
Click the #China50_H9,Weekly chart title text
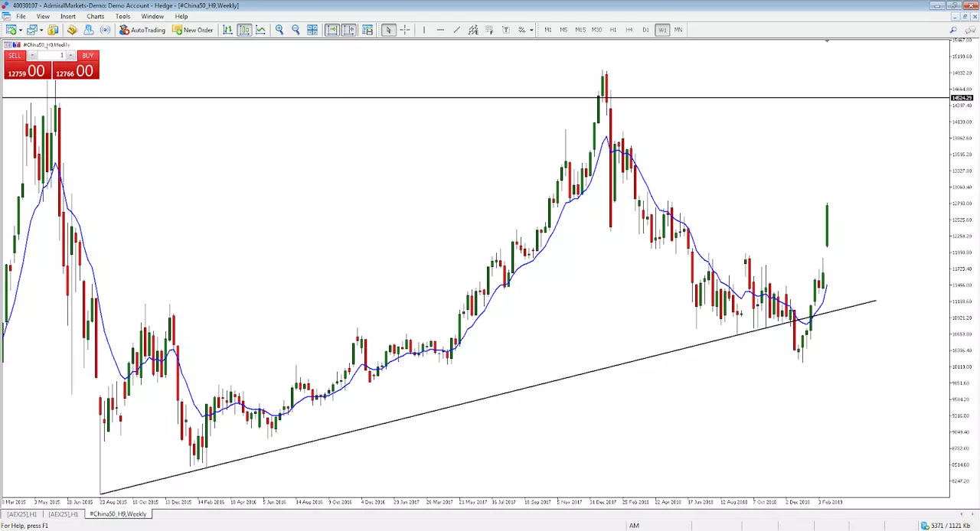pyautogui.click(x=47, y=44)
